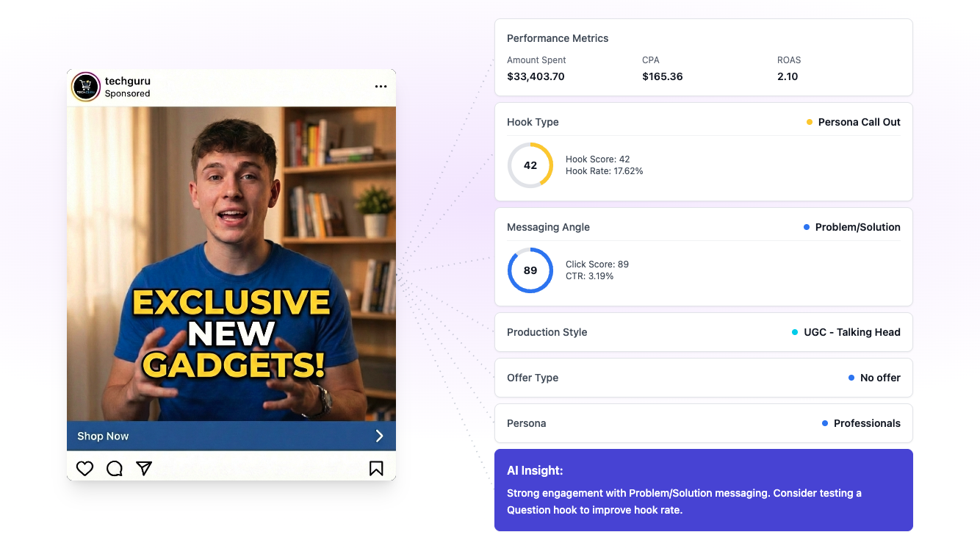
Task: Click the yellow dot beside Persona Call Out
Action: point(810,122)
